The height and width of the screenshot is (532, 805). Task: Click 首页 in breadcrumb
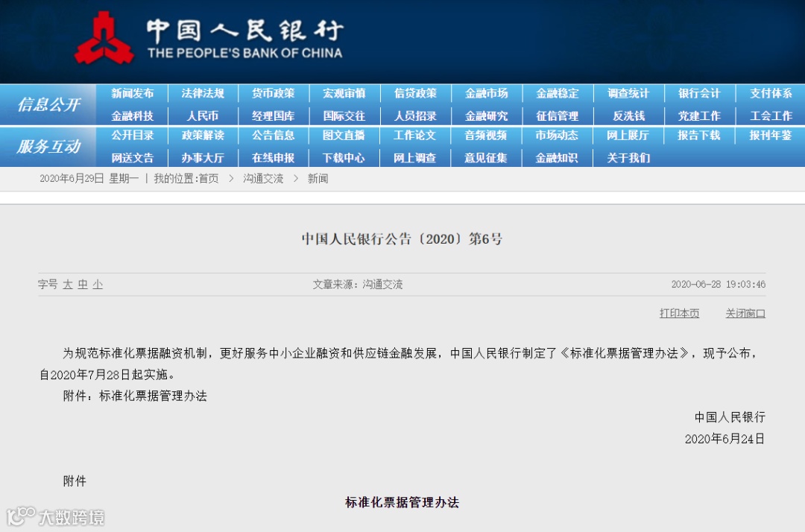tap(209, 179)
